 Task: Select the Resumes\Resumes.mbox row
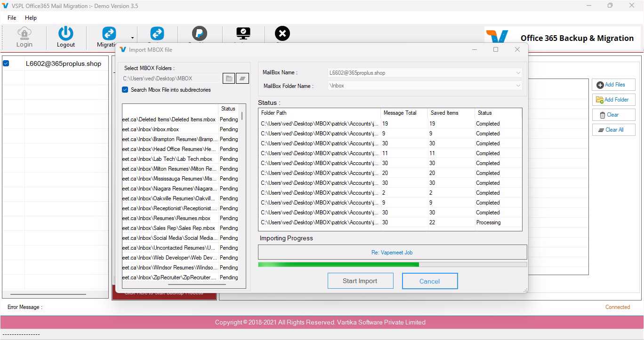181,218
